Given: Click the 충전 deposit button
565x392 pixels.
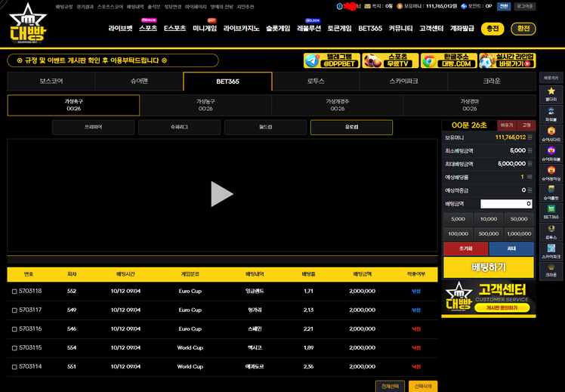Looking at the screenshot, I should [492, 29].
